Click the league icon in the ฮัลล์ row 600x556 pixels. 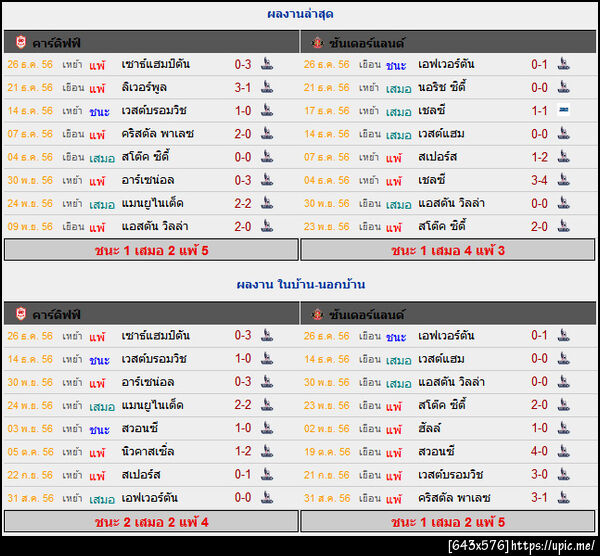click(x=563, y=428)
